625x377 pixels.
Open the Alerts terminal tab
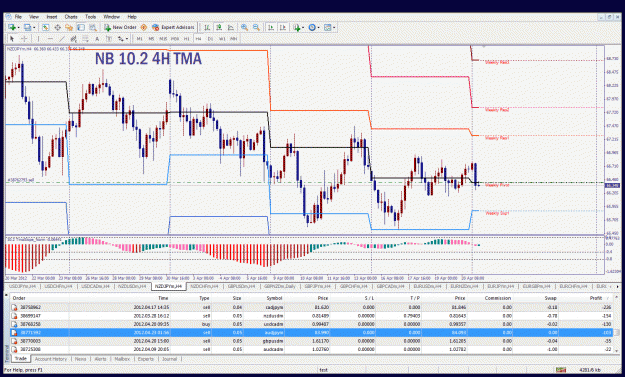(x=100, y=359)
